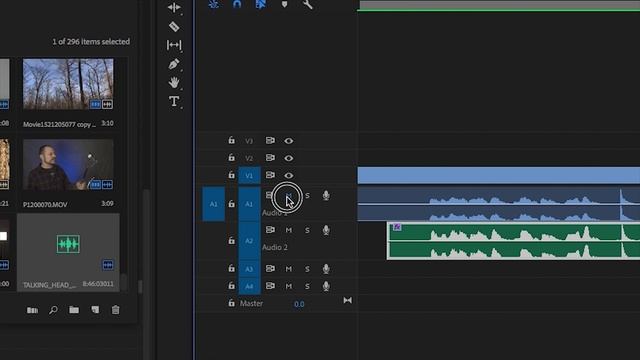Screen dimensions: 640x360
Task: Hide the V2 track output
Action: coord(289,158)
